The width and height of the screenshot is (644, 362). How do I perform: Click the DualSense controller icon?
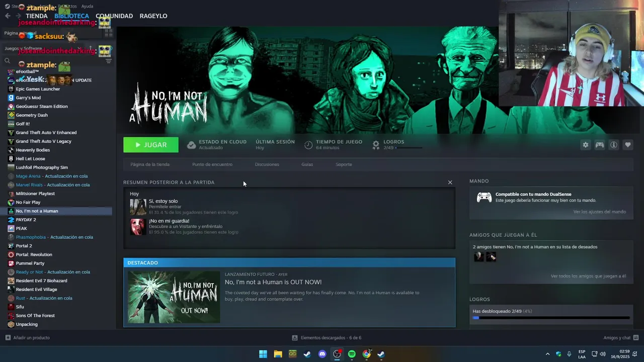(x=484, y=197)
